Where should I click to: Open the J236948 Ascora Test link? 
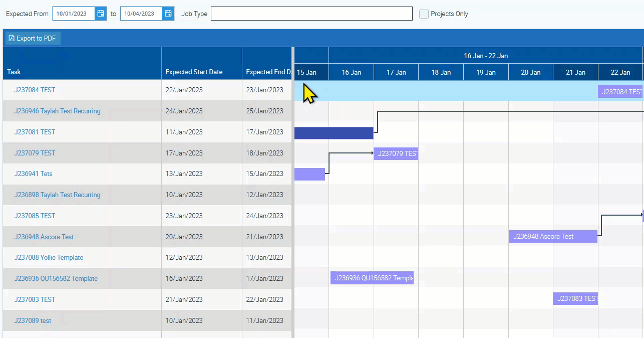point(44,237)
